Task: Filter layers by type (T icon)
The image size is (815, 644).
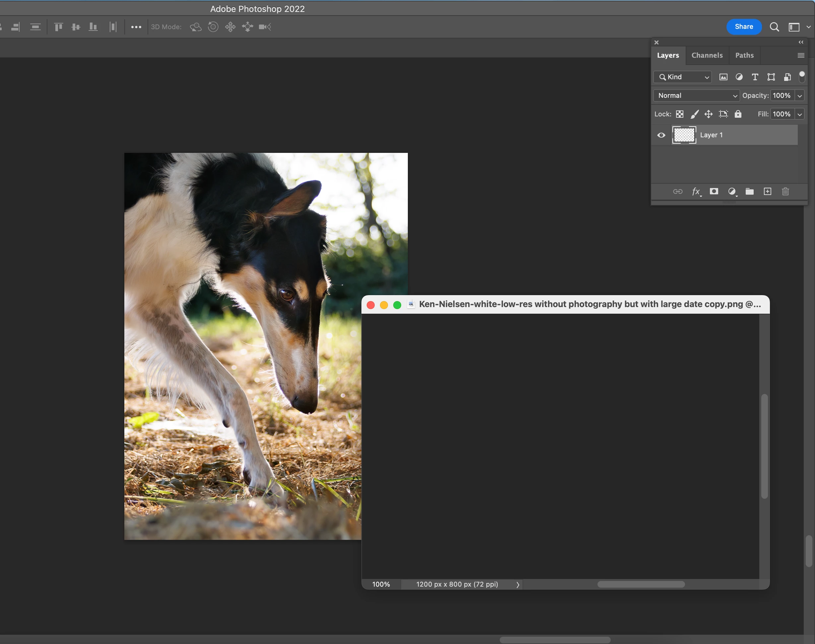Action: tap(755, 77)
